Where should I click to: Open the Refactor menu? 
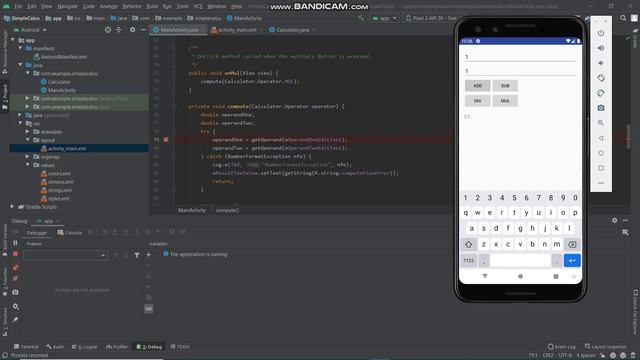pos(132,7)
